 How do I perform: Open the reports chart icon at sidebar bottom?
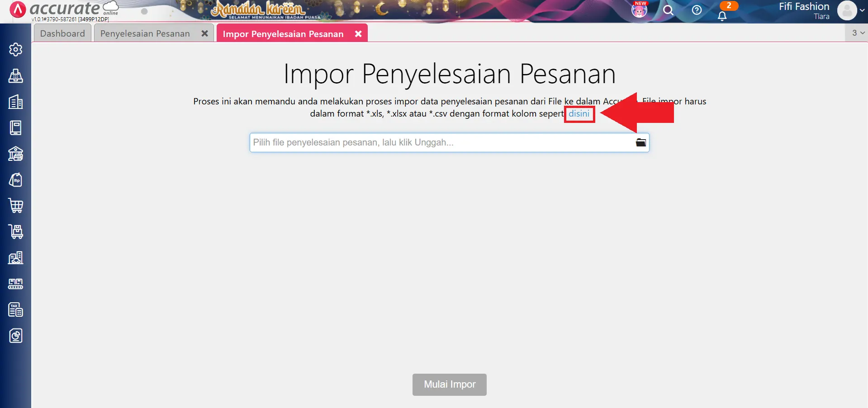[16, 336]
